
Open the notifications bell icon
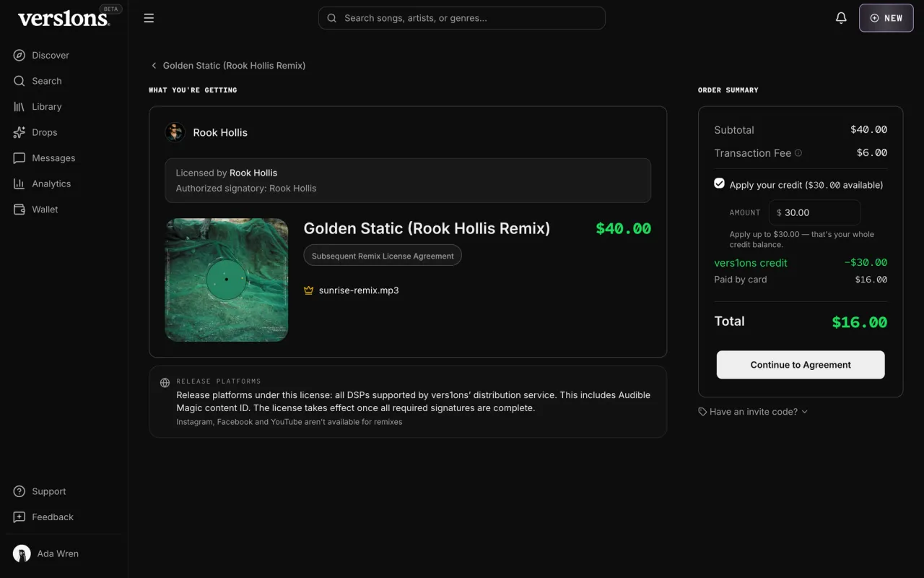point(841,18)
